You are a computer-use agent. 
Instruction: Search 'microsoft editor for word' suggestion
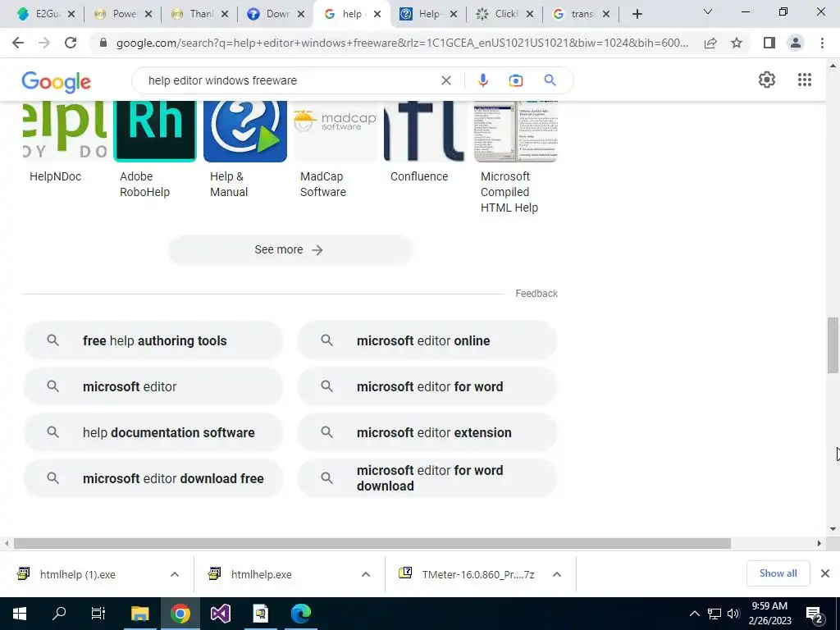coord(427,387)
